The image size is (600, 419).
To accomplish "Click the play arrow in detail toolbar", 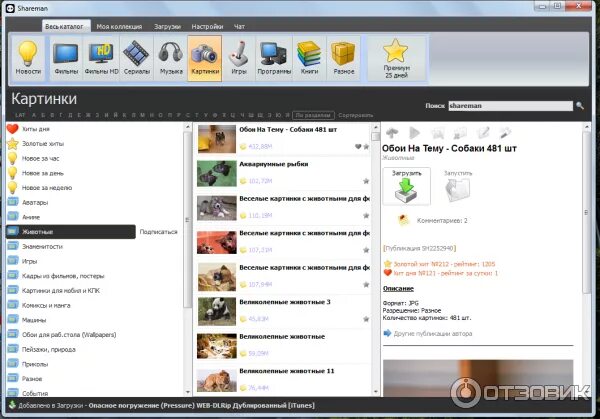I will coord(414,133).
